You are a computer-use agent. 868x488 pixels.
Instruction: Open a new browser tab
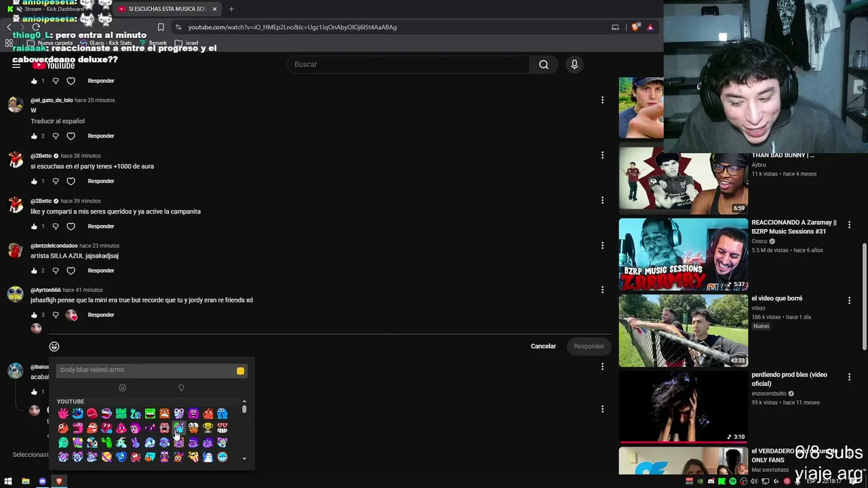[x=231, y=9]
